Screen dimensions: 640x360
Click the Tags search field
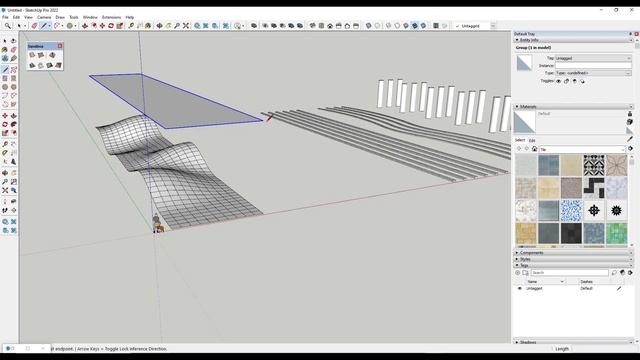(x=569, y=273)
